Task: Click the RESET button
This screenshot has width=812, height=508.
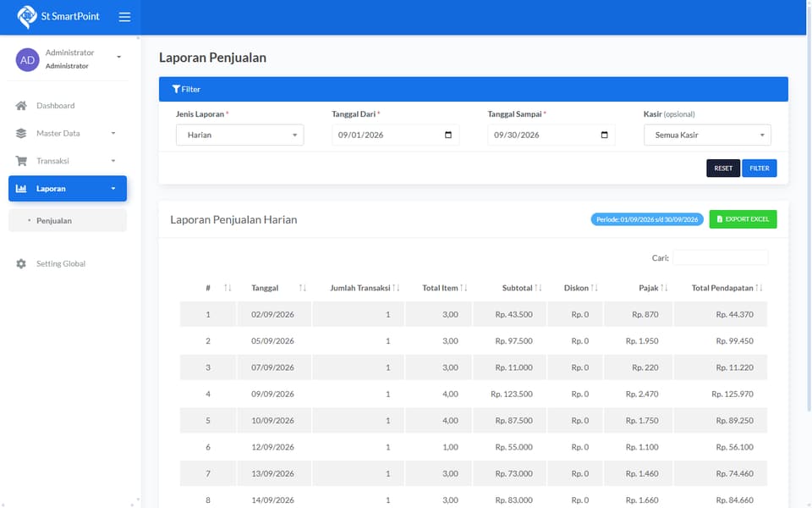Action: (x=723, y=168)
